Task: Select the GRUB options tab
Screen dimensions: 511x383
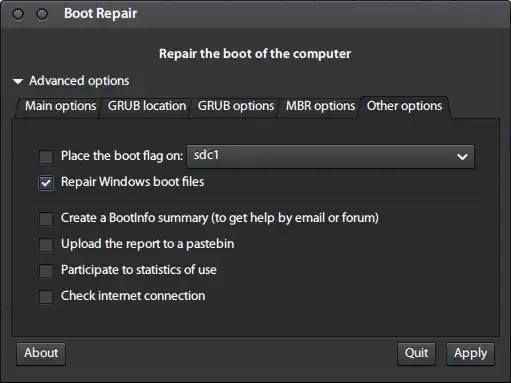Action: (236, 106)
